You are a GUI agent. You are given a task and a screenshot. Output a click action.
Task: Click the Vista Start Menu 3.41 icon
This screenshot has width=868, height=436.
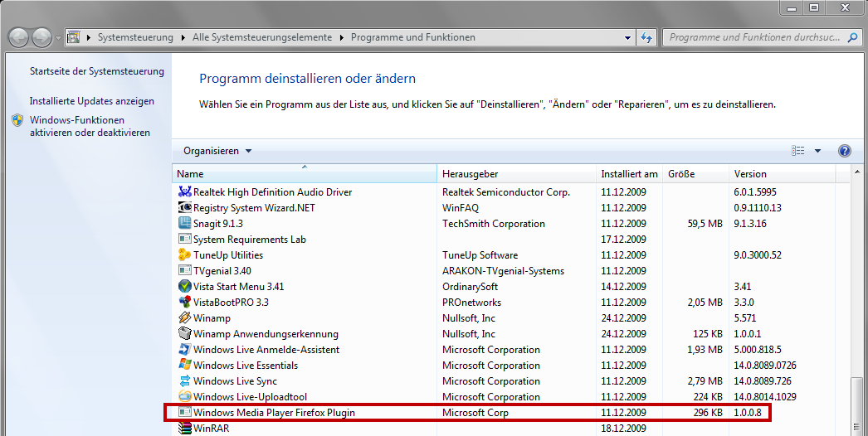point(185,287)
